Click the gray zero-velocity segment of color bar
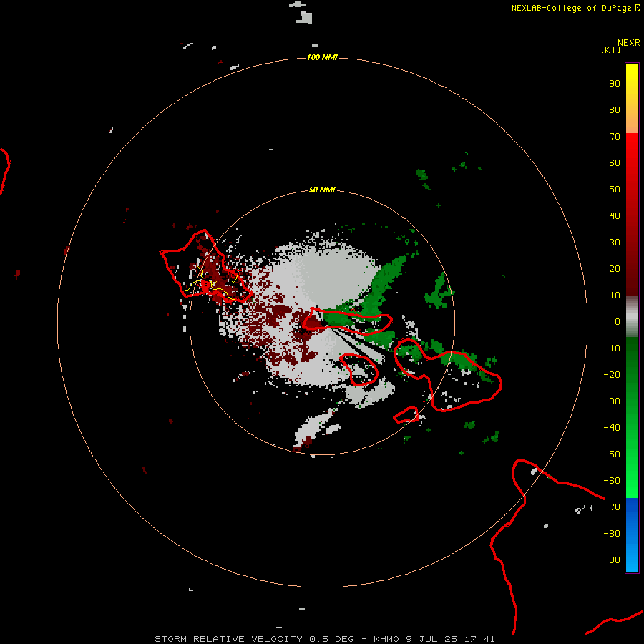The height and width of the screenshot is (644, 644). pyautogui.click(x=632, y=317)
